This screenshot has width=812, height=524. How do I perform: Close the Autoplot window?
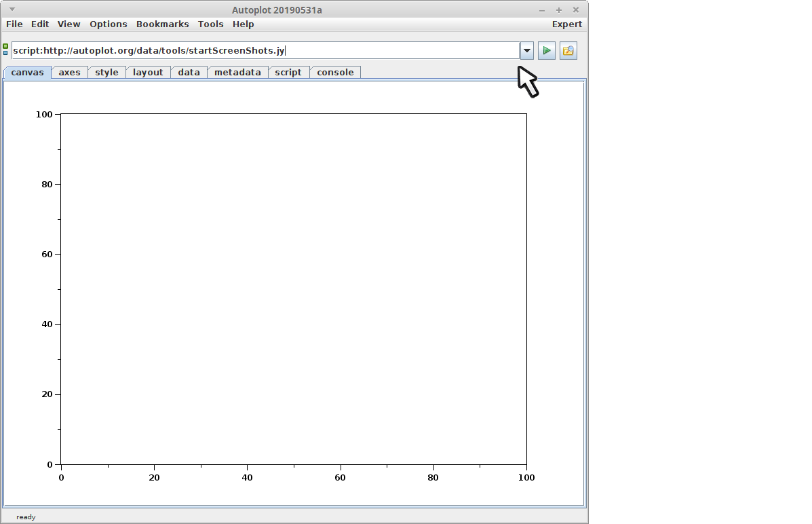576,10
